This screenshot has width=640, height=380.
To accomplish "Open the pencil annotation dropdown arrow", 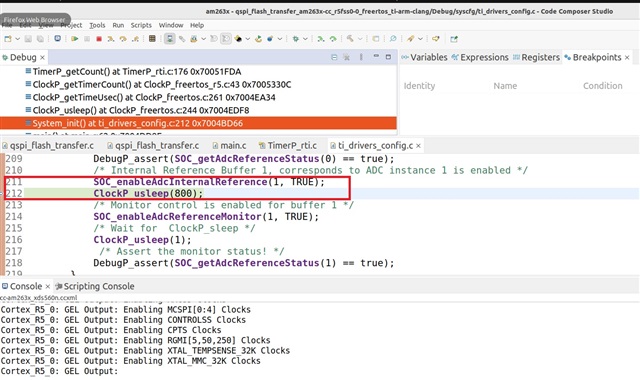I will (x=420, y=39).
